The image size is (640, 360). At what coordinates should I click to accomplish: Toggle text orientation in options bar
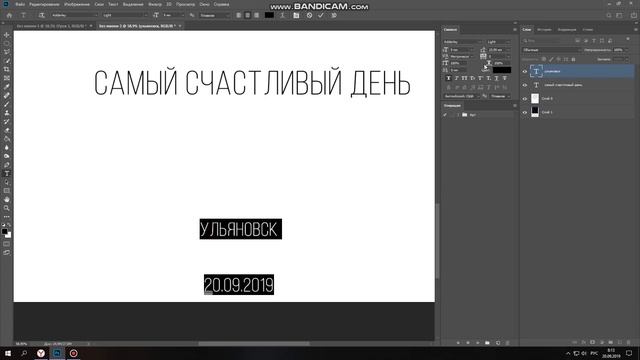41,15
